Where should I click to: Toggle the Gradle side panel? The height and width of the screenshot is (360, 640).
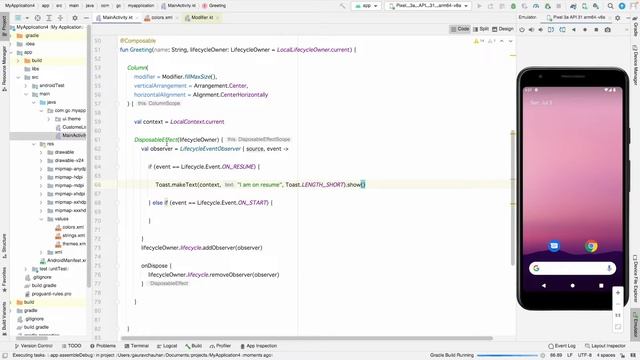[636, 26]
